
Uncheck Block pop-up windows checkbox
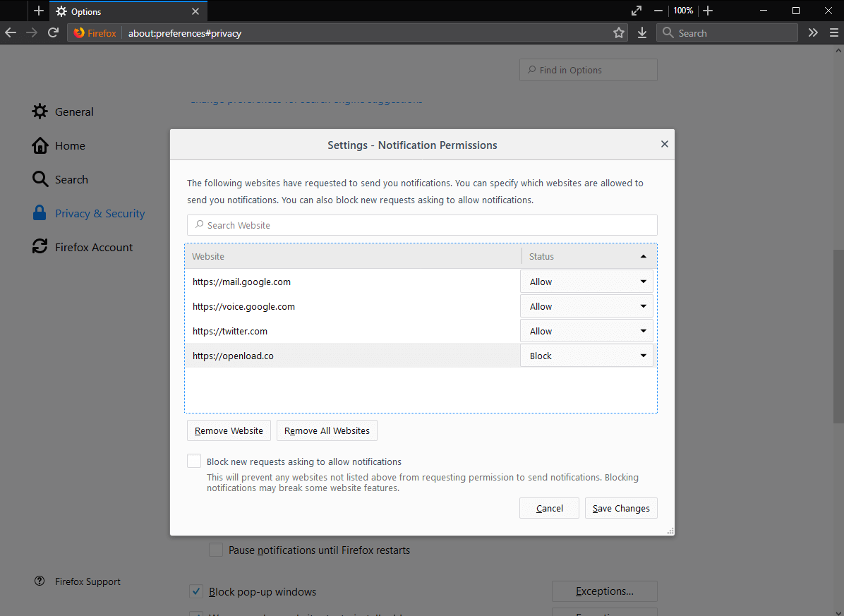coord(197,591)
